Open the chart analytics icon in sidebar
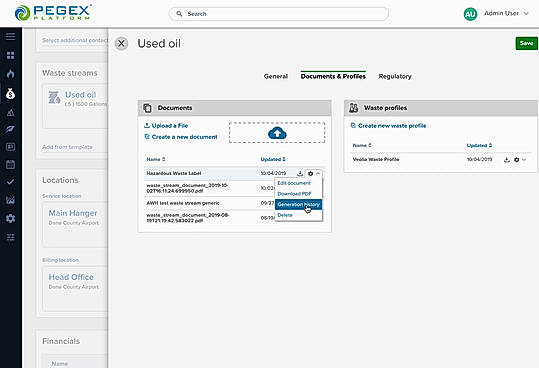This screenshot has height=368, width=539. (x=10, y=200)
